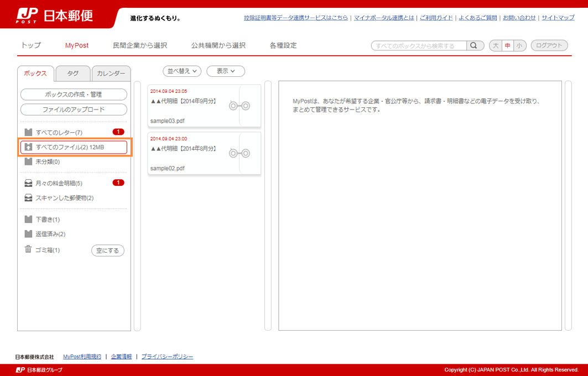The width and height of the screenshot is (588, 376).
Task: Click folder icon beside すべてのレター(7)
Action: [28, 132]
